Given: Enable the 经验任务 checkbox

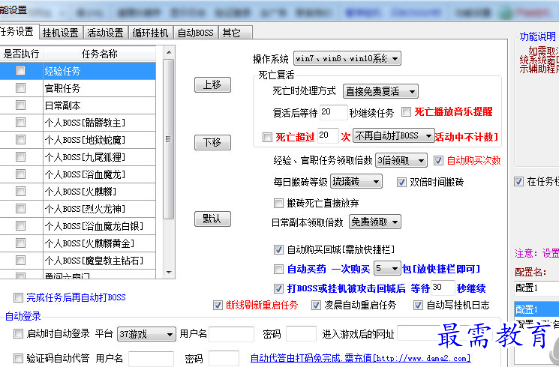Looking at the screenshot, I should click(21, 71).
